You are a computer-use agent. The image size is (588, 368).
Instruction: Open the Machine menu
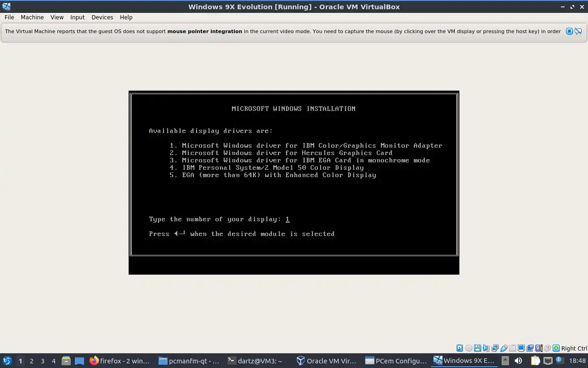point(32,17)
